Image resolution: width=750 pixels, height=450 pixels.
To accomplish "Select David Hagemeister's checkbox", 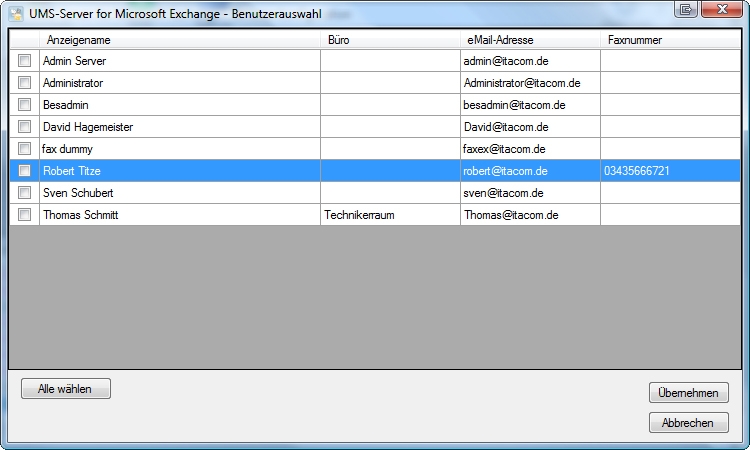I will (24, 127).
